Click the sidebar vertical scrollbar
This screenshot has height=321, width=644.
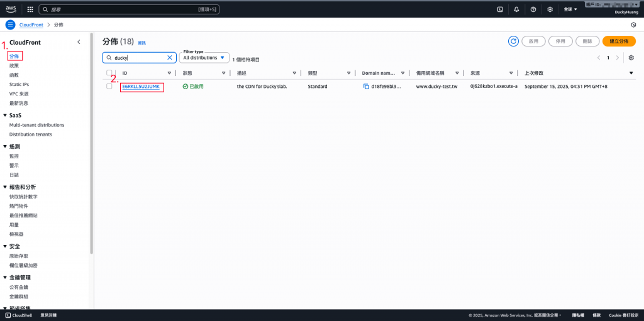pos(92,144)
